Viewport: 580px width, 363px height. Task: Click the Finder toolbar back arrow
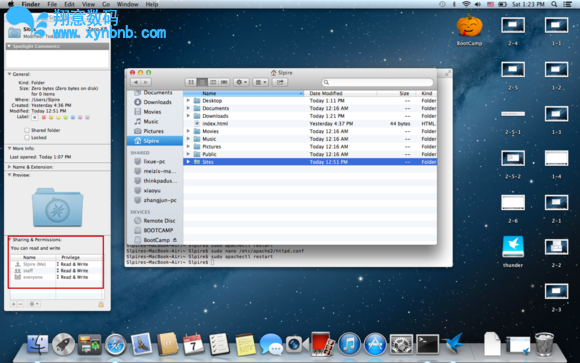click(x=136, y=82)
